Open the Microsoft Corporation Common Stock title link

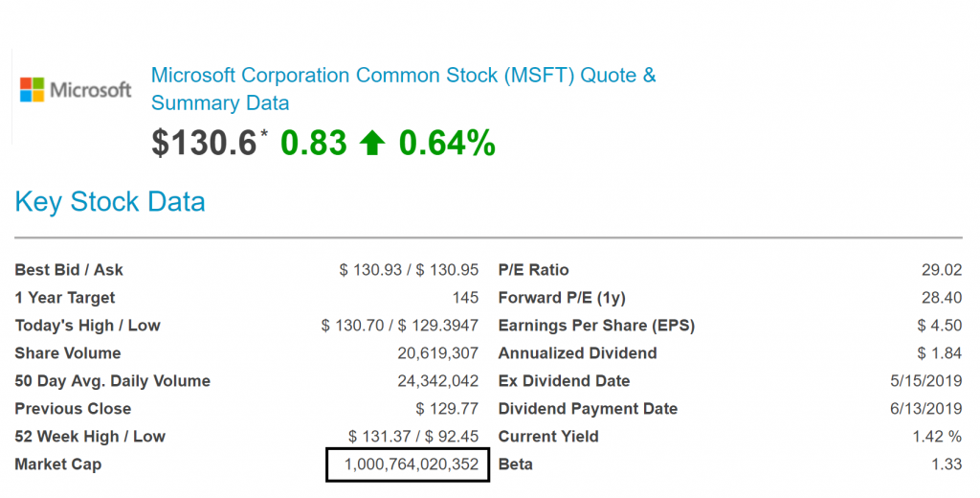(403, 89)
